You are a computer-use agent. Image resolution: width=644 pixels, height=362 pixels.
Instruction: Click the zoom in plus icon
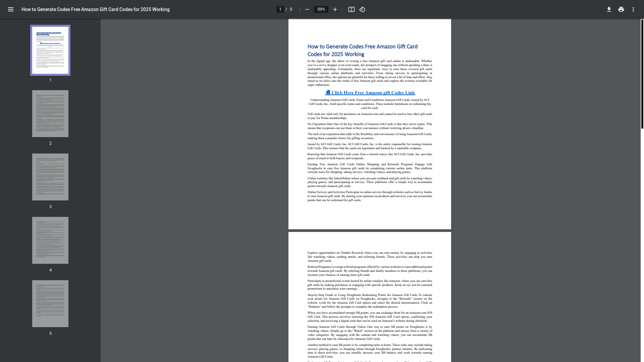pyautogui.click(x=335, y=9)
